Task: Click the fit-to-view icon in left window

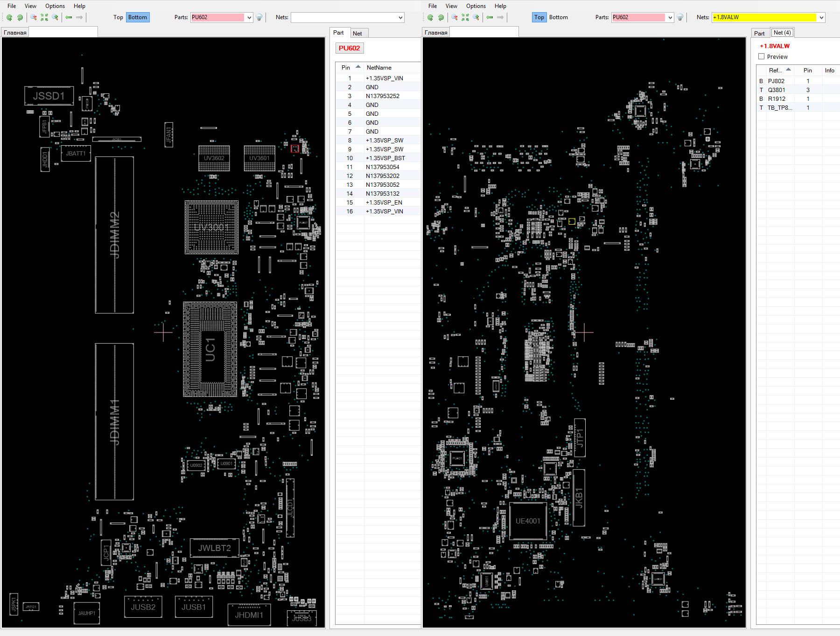Action: click(44, 17)
